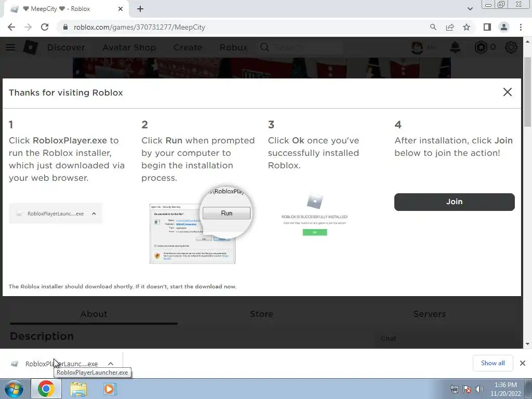Bookmark this page with the star icon
This screenshot has width=532, height=399.
467,27
